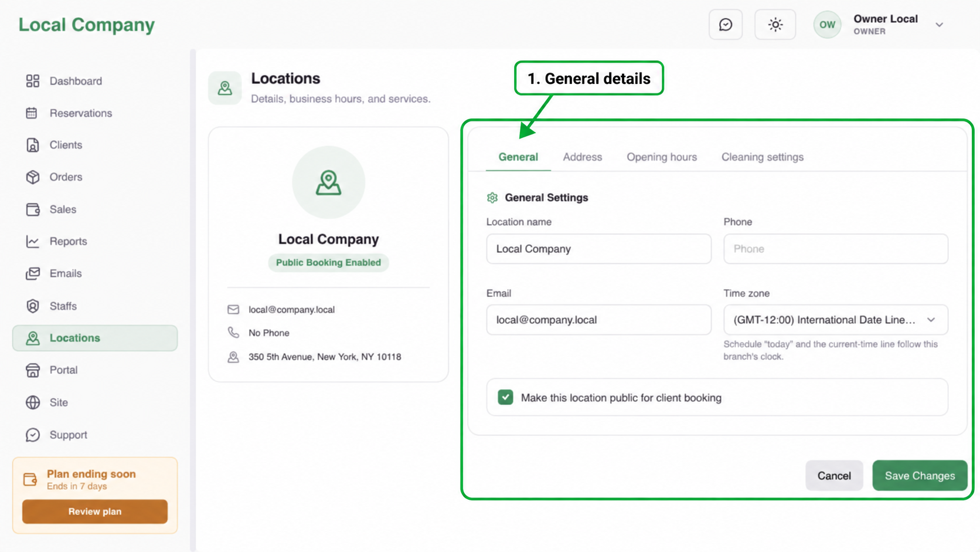Viewport: 980px width, 552px height.
Task: Click the Staffs shield icon
Action: (x=33, y=306)
